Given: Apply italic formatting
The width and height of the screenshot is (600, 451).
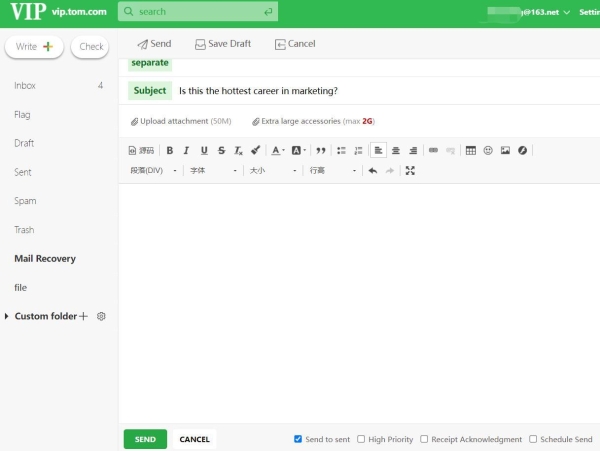Looking at the screenshot, I should tap(187, 151).
